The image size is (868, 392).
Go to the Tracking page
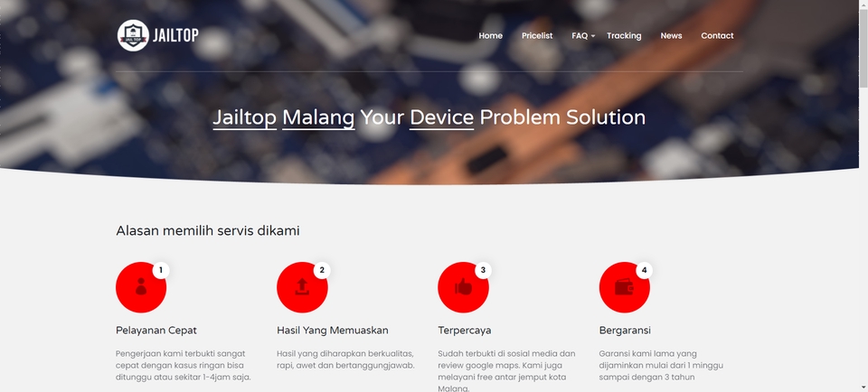tap(624, 35)
